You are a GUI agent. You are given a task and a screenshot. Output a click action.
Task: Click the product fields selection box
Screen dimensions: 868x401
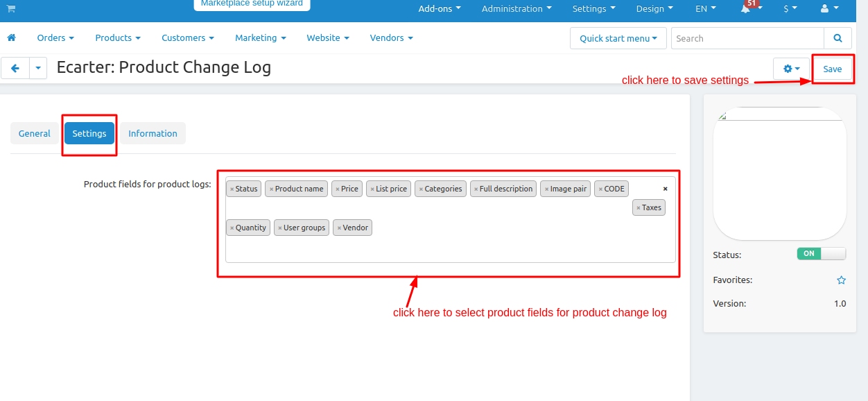pos(451,219)
